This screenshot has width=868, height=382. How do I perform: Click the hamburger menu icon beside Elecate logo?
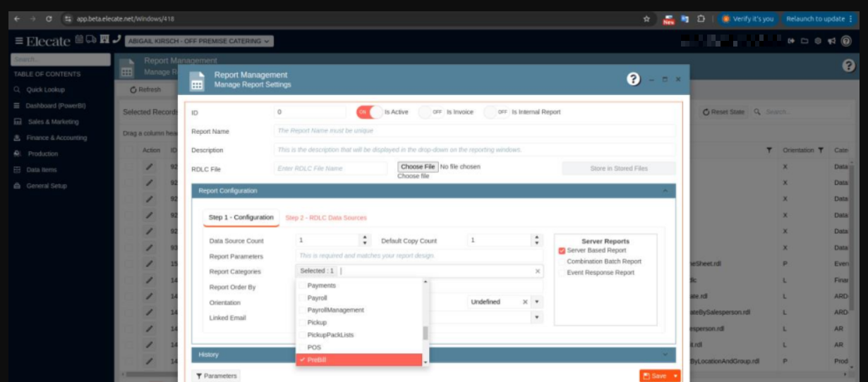coord(18,41)
